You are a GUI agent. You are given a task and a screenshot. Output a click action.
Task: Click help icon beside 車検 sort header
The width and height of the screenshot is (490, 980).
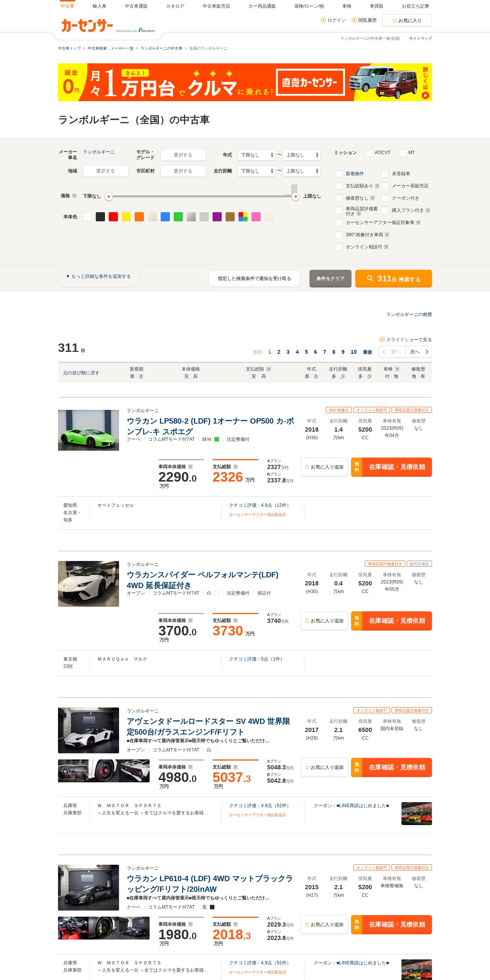tap(397, 369)
